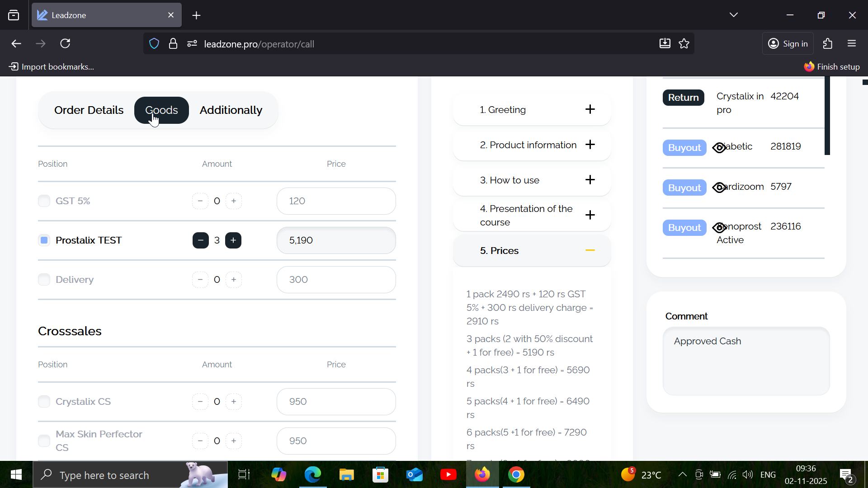Click into the Comment text box

pyautogui.click(x=746, y=361)
